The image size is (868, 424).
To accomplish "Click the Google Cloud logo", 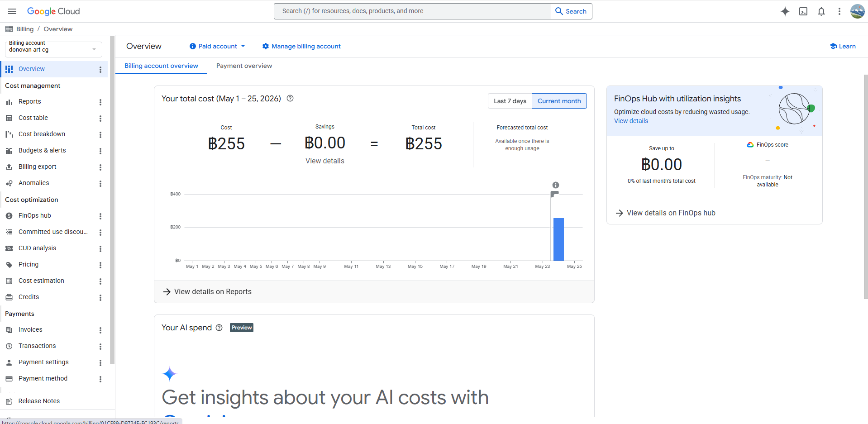I will 53,11.
